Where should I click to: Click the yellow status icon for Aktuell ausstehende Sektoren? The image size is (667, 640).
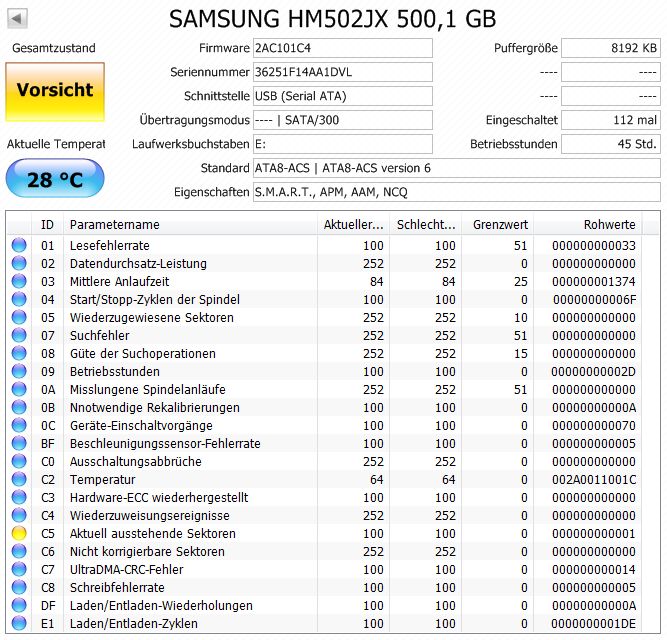(x=19, y=533)
